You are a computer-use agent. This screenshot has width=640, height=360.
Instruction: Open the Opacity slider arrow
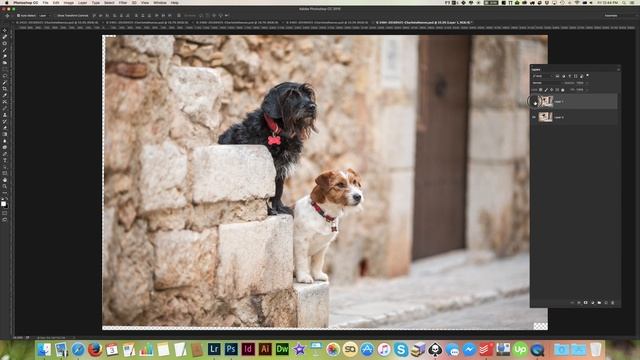[587, 83]
